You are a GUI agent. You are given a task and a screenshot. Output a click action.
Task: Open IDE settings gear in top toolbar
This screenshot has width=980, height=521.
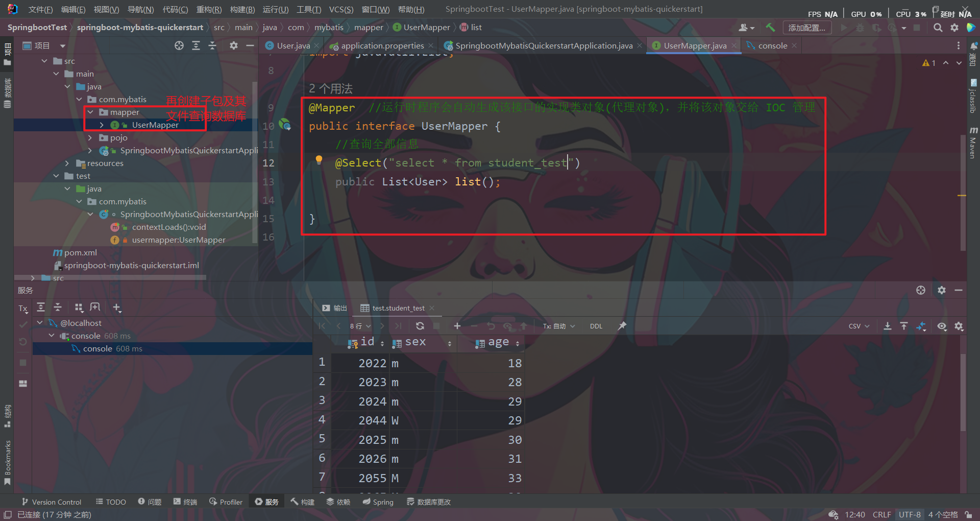[x=954, y=28]
